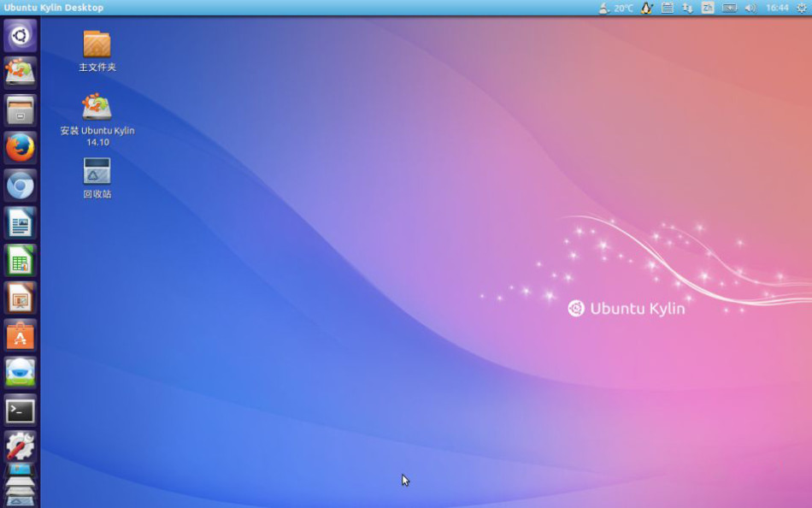This screenshot has width=812, height=508.
Task: Open the Ubuntu Dash search launcher
Action: (21, 36)
